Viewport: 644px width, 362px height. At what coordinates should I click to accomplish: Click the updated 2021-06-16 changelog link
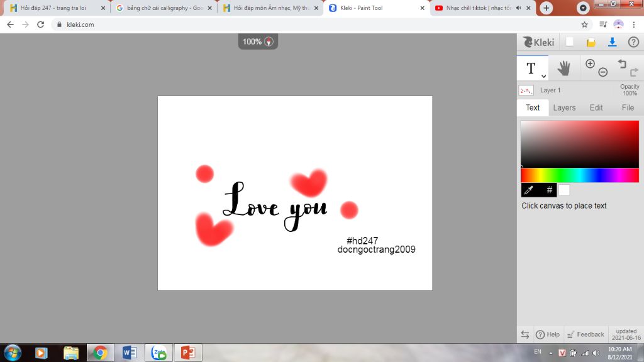[x=626, y=334]
